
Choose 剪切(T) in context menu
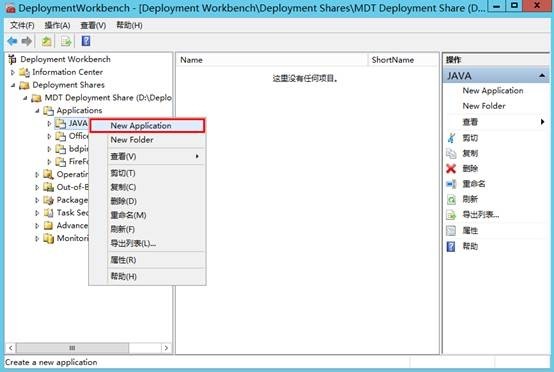pos(147,173)
